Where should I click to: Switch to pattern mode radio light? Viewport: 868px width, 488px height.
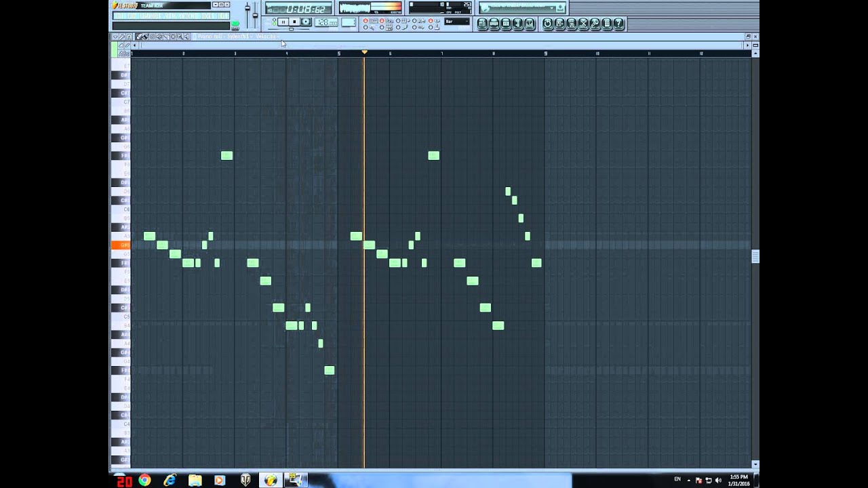click(x=274, y=19)
